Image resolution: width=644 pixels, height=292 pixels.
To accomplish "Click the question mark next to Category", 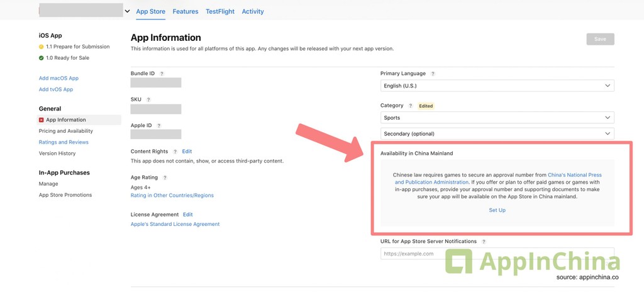I will pos(410,106).
